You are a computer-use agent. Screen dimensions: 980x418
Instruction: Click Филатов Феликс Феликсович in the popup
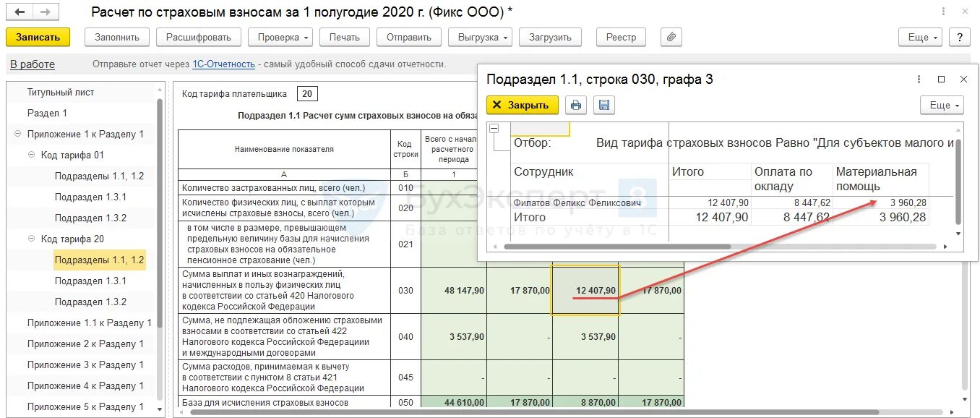click(577, 203)
